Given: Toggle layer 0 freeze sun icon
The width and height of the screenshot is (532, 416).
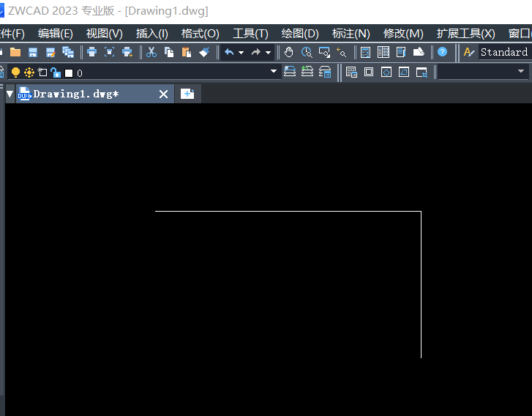Looking at the screenshot, I should (29, 73).
